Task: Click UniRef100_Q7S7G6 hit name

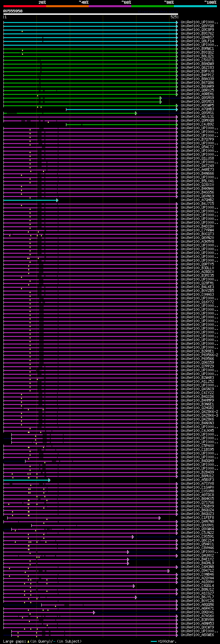Action: 197,502
